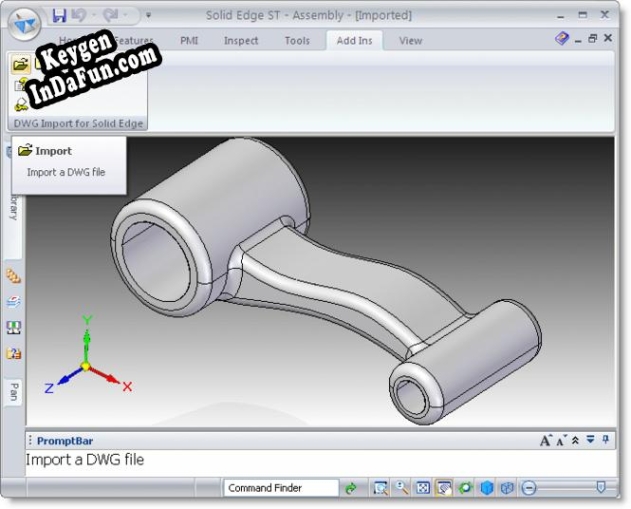Click the registration key icon in DWG Import group
The width and height of the screenshot is (631, 509).
pos(21,104)
